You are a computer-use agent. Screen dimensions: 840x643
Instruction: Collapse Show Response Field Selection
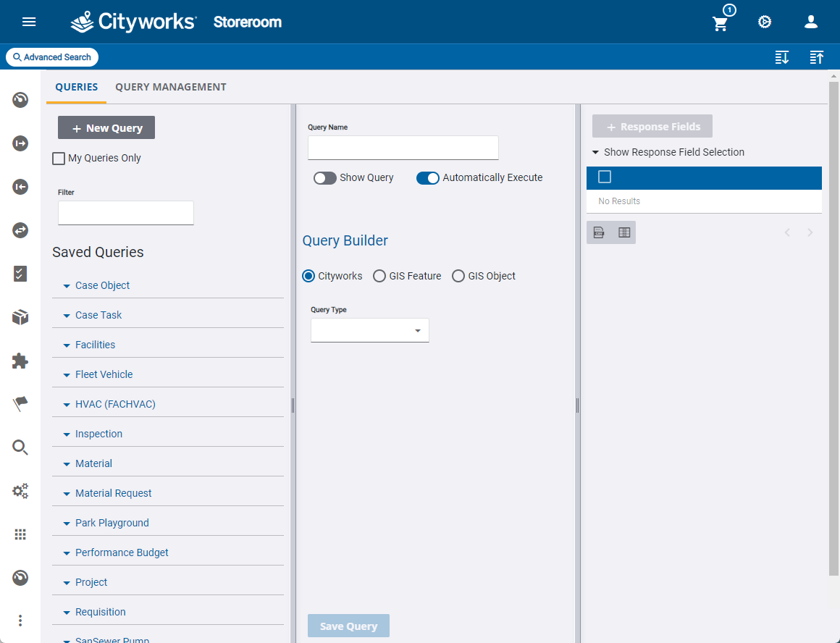667,152
